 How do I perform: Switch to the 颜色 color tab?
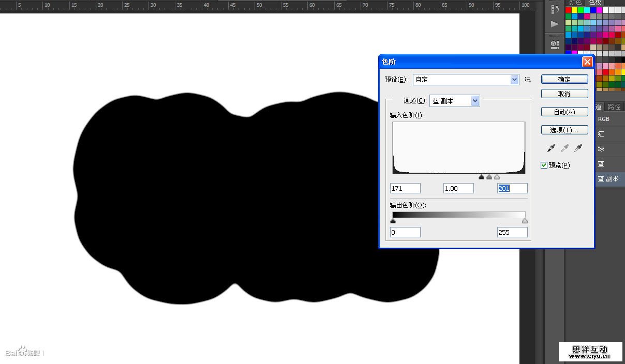(575, 3)
